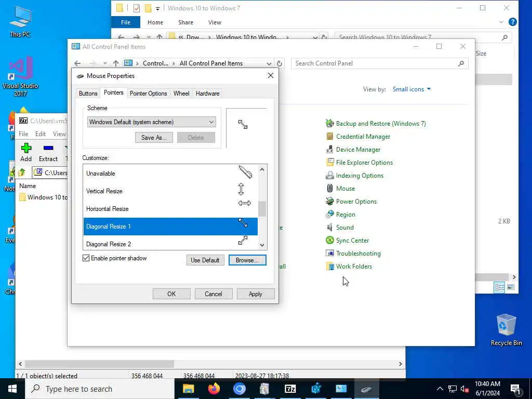Open Work Folders icon
The width and height of the screenshot is (532, 399).
pos(329,267)
